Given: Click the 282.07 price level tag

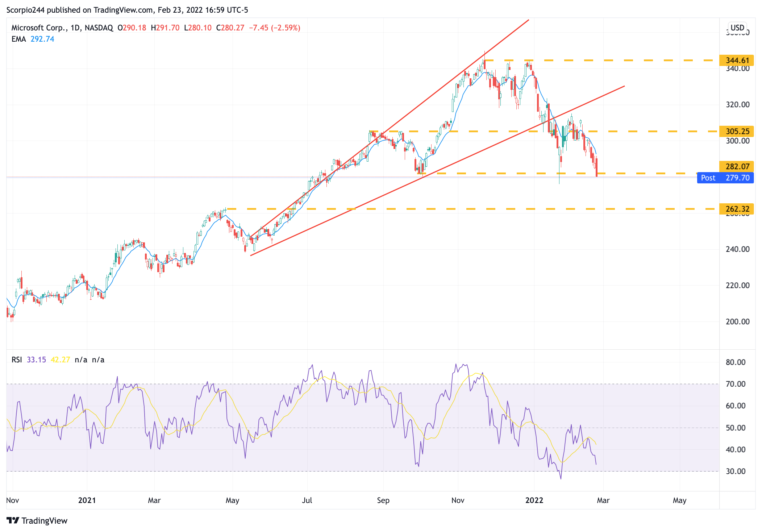Looking at the screenshot, I should (737, 166).
